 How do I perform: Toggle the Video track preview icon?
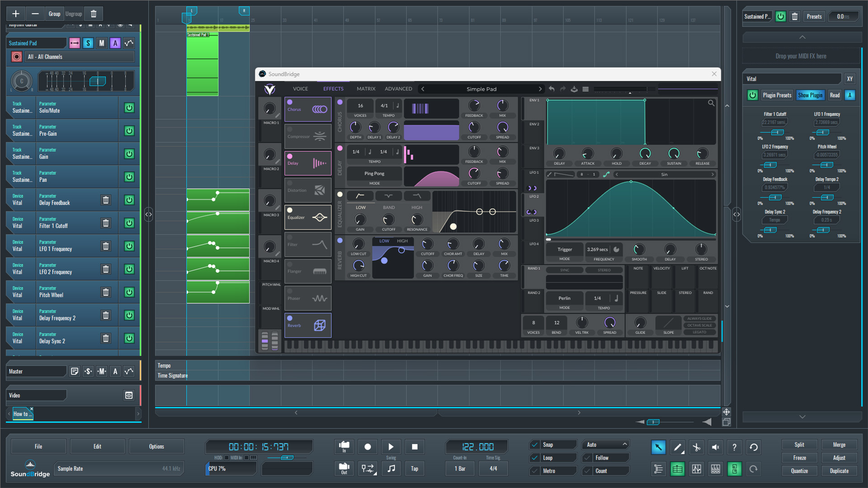coord(129,395)
